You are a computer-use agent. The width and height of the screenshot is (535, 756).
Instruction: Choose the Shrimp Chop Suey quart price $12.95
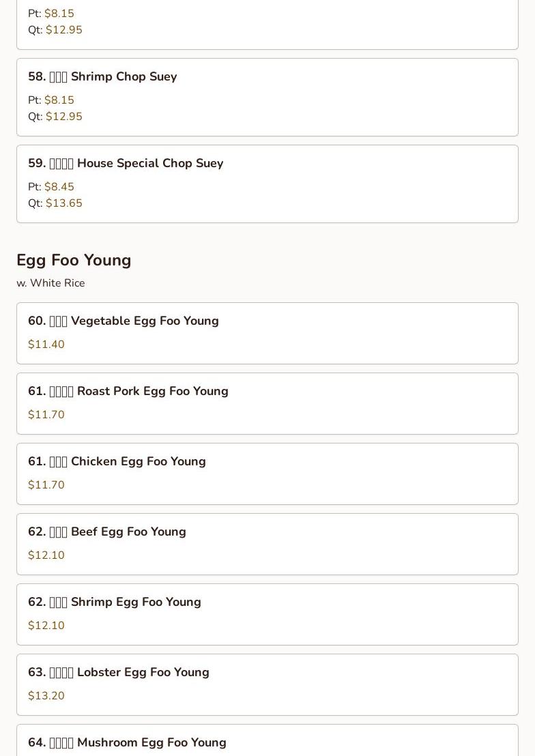click(63, 116)
